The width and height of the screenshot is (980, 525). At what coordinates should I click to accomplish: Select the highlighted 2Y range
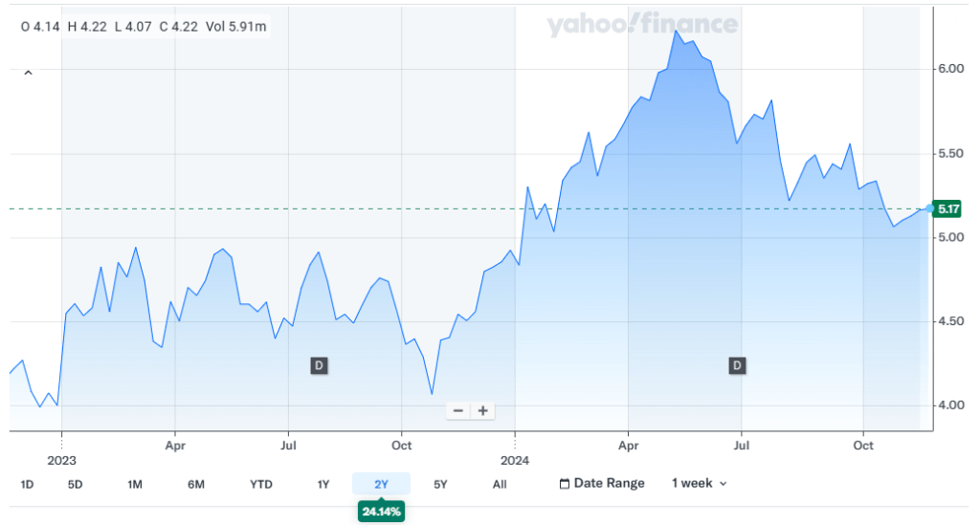click(x=381, y=484)
